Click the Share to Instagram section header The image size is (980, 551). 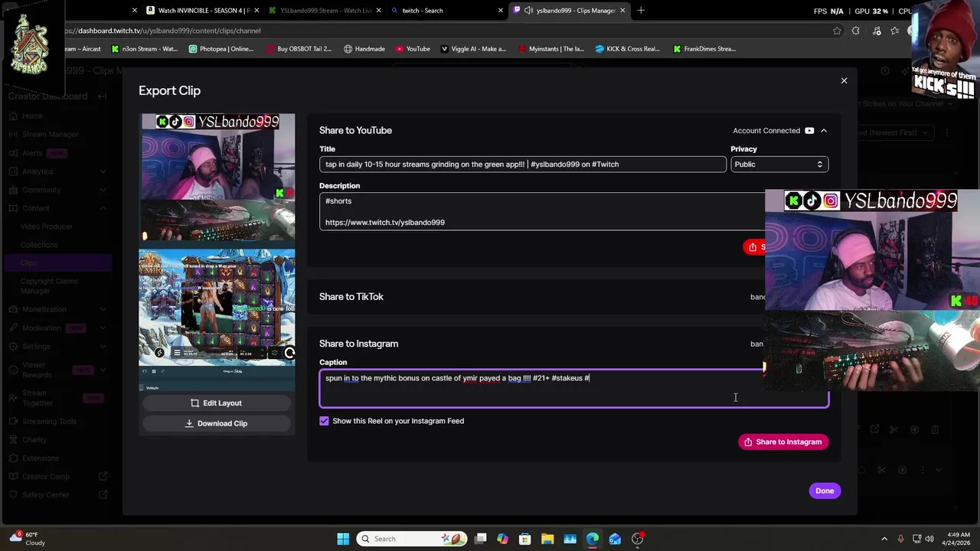click(358, 344)
